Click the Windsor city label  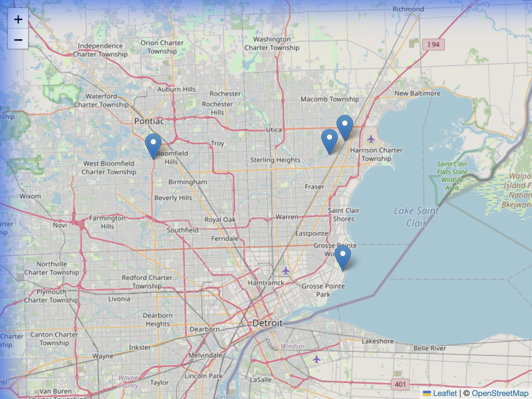(293, 346)
